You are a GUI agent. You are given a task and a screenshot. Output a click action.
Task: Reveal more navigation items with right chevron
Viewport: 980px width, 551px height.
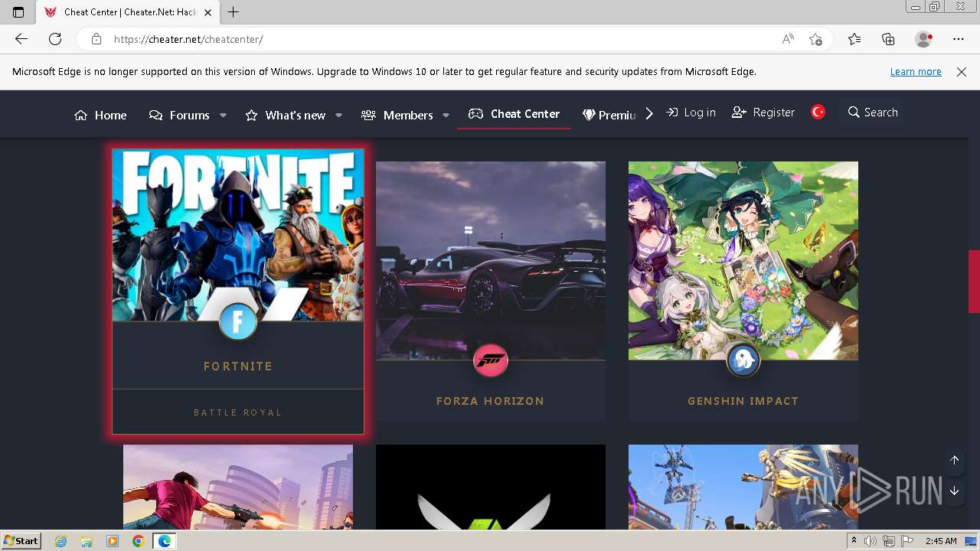[x=649, y=114]
